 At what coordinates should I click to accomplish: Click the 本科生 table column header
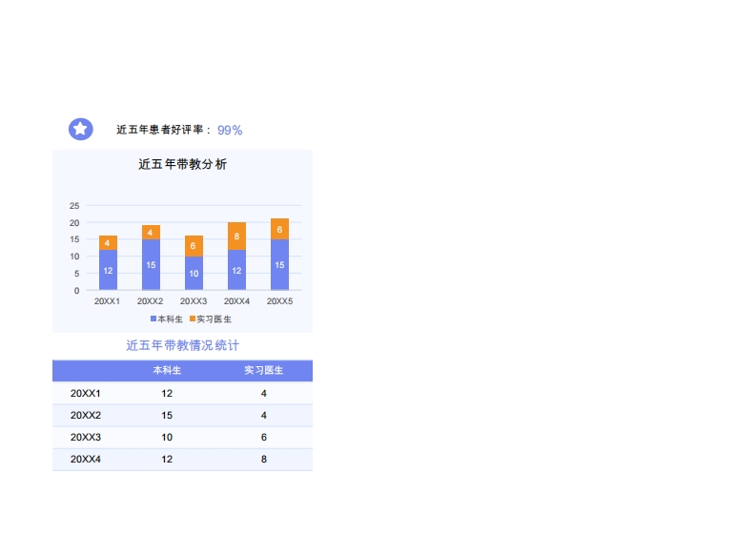pyautogui.click(x=167, y=371)
